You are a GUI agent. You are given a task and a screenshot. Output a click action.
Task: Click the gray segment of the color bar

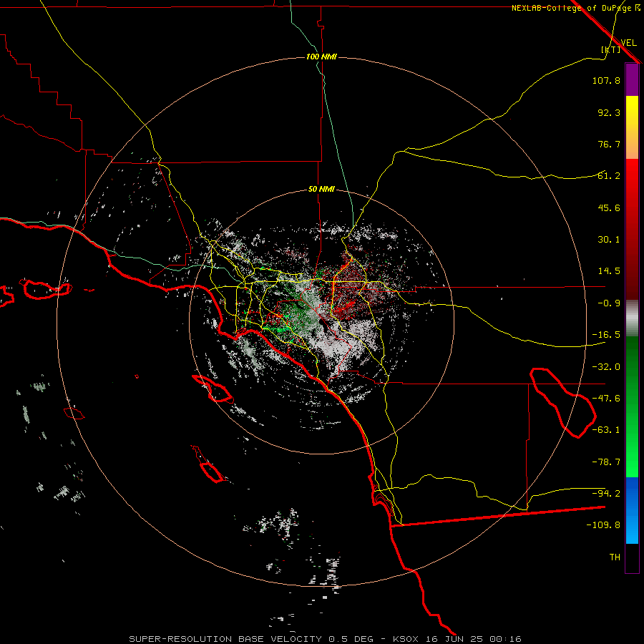click(x=632, y=318)
